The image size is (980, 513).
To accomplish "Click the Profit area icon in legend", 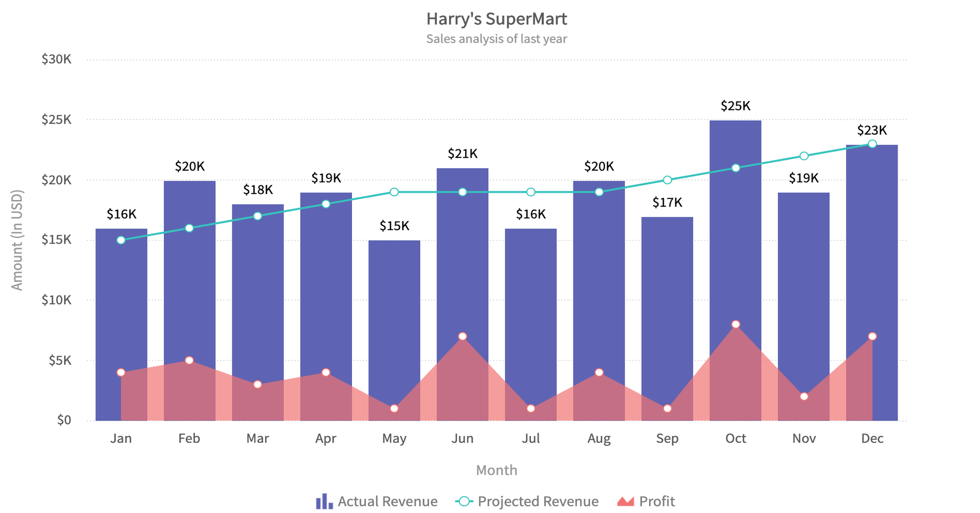I will point(625,501).
